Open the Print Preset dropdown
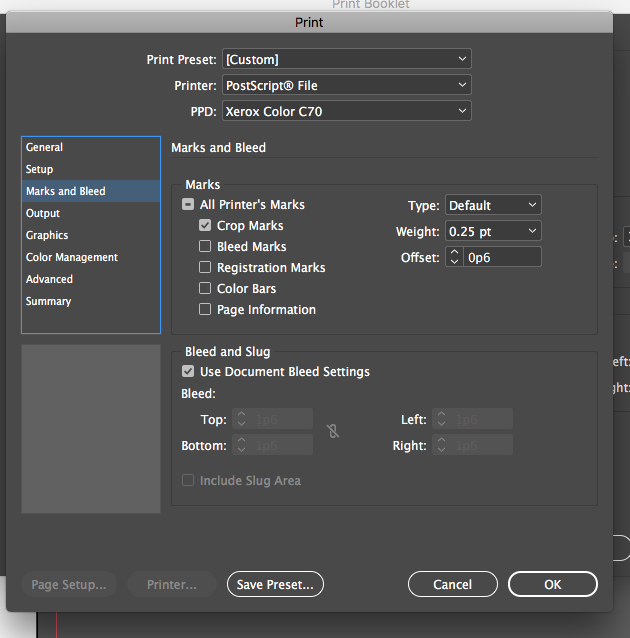The image size is (630, 638). click(x=347, y=59)
